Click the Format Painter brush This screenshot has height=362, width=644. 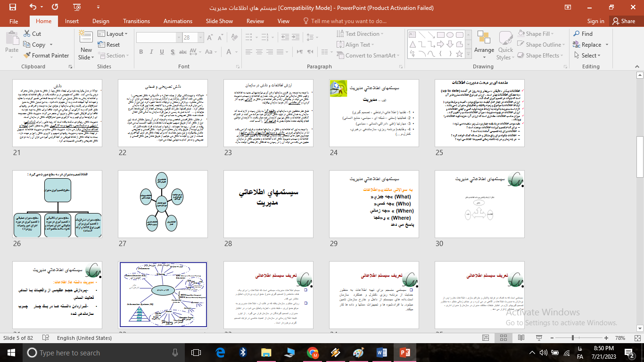[46, 56]
